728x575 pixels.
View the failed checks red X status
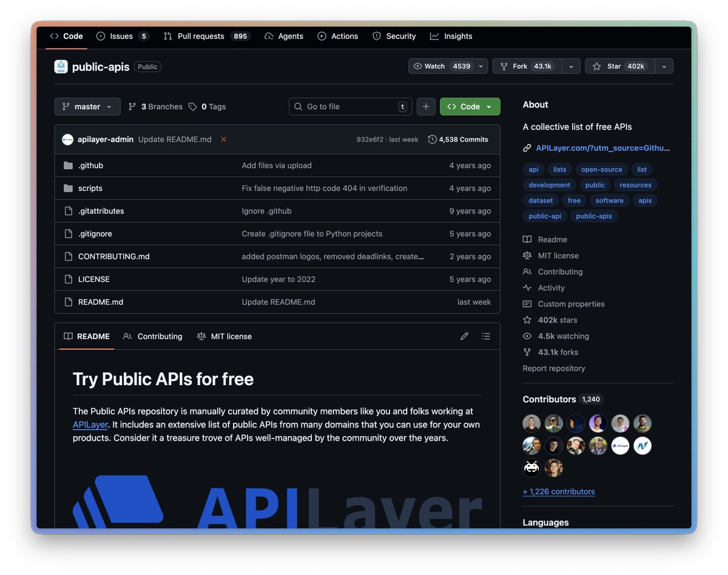223,140
